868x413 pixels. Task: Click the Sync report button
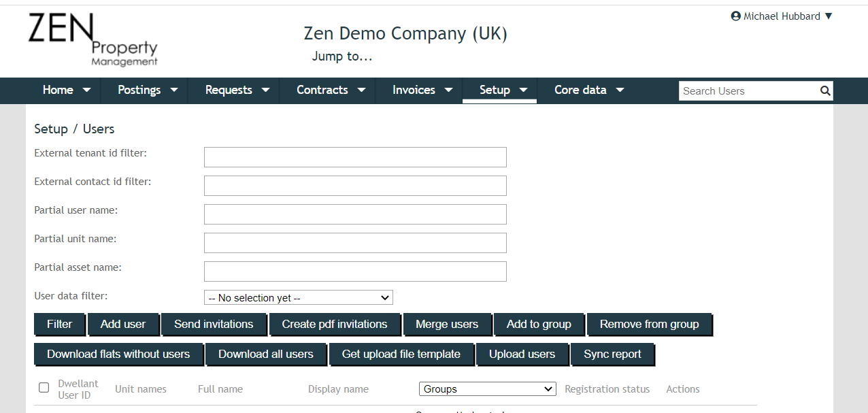(x=612, y=354)
